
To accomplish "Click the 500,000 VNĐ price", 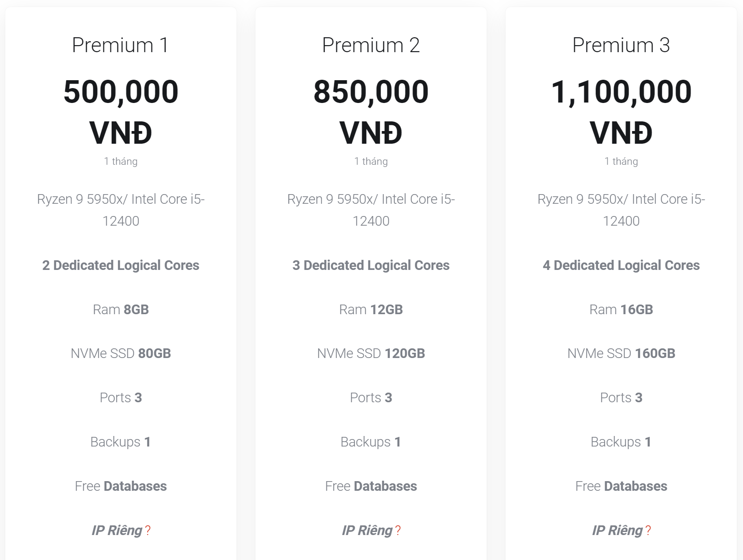I will coord(120,112).
